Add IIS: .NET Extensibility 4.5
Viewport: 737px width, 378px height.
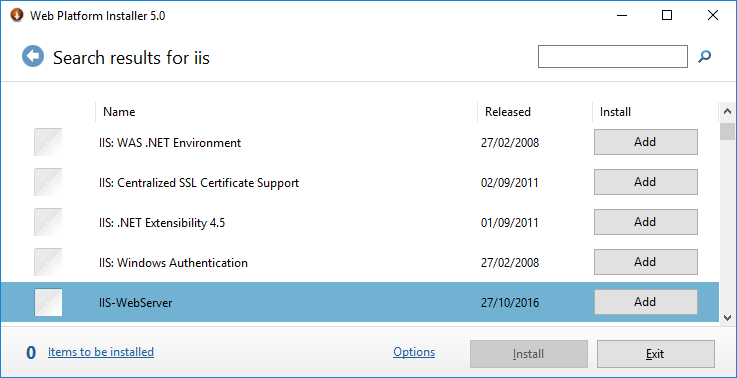coord(645,222)
